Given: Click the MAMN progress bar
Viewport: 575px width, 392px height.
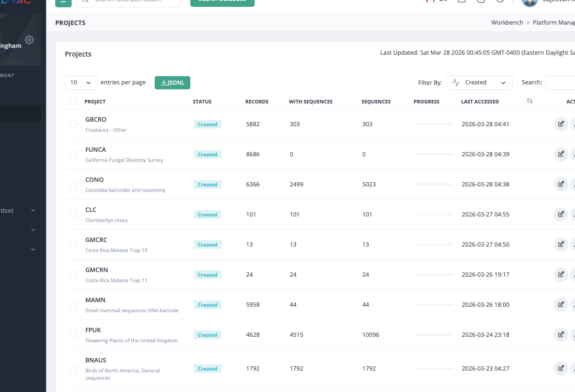Looking at the screenshot, I should (434, 305).
